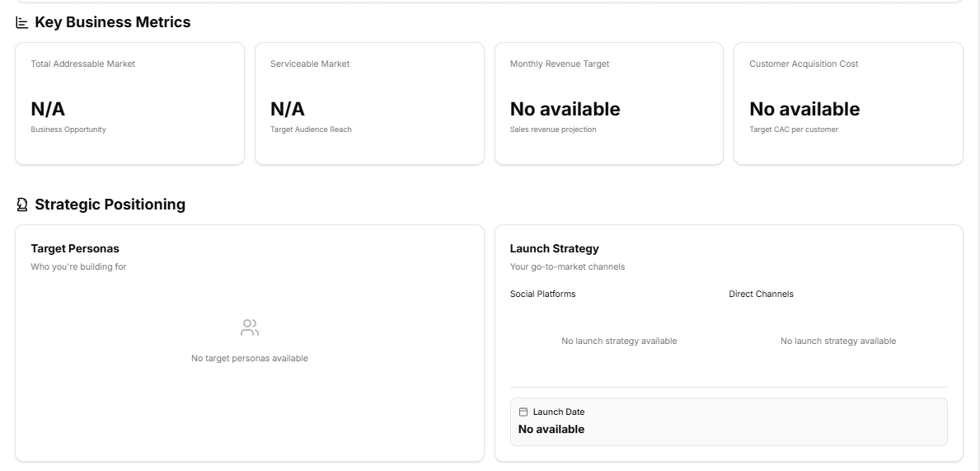Image resolution: width=980 pixels, height=471 pixels.
Task: Select the Key Business Metrics heading
Action: (112, 22)
